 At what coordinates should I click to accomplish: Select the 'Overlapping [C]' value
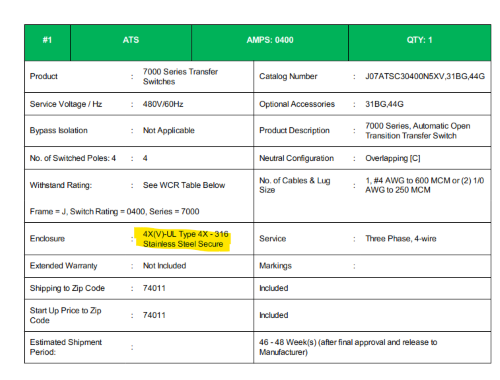(x=393, y=158)
